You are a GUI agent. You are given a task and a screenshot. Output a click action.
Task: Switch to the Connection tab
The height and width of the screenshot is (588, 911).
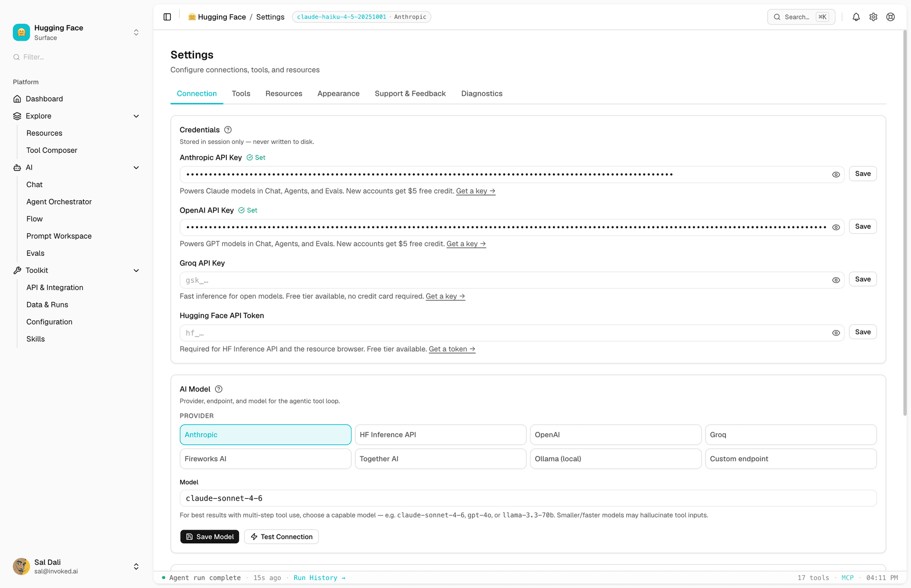(197, 93)
